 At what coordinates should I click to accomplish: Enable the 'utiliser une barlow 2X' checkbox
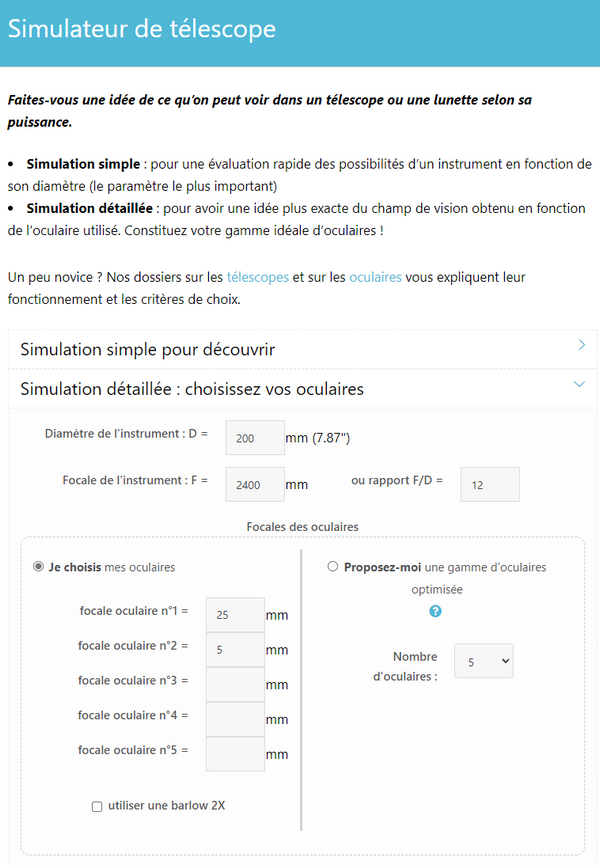(x=97, y=806)
